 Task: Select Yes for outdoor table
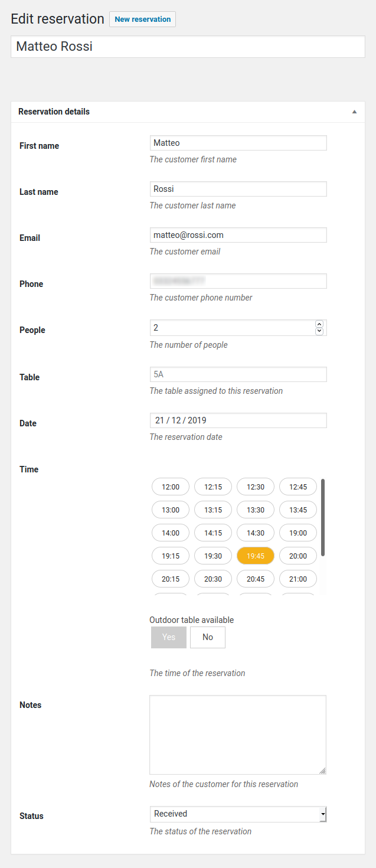169,638
